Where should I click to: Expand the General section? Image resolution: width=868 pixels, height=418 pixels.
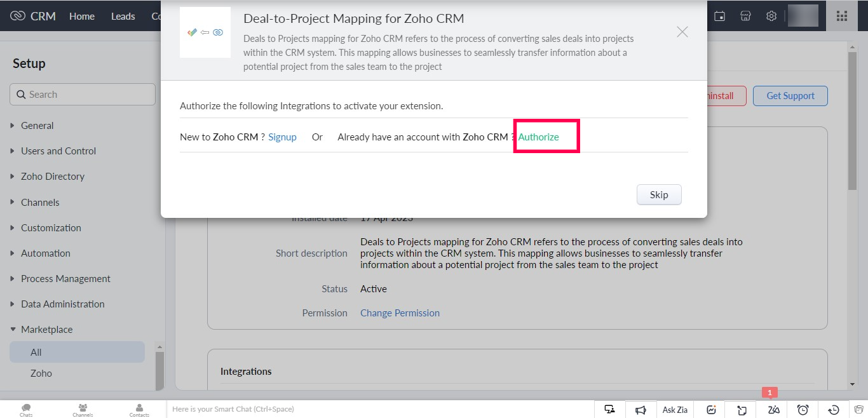click(x=37, y=126)
